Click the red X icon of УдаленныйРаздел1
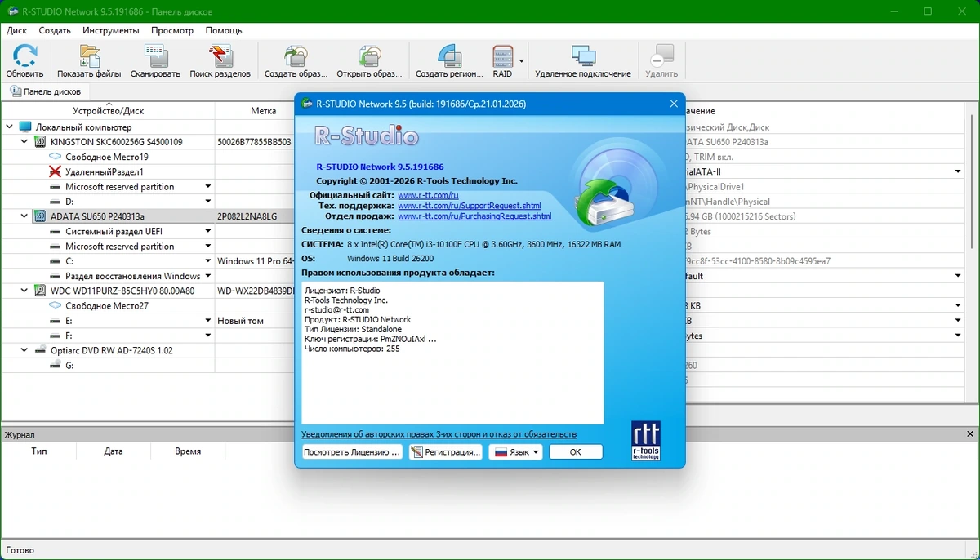 56,171
